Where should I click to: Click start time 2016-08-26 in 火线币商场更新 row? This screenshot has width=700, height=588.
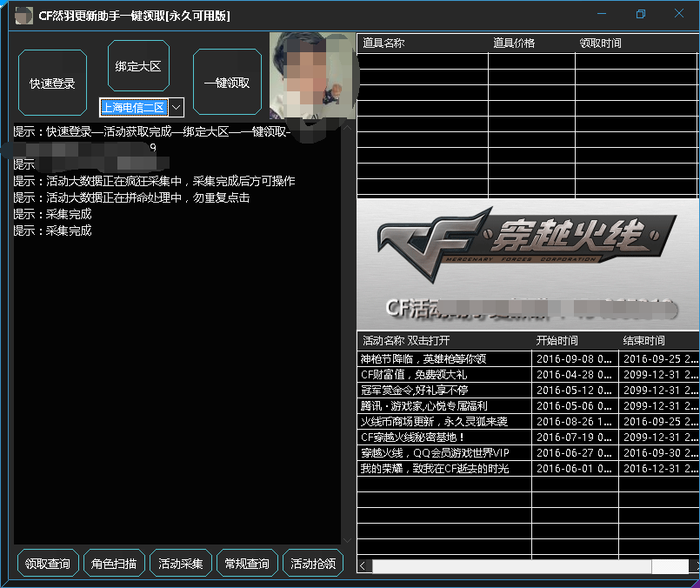click(x=574, y=421)
